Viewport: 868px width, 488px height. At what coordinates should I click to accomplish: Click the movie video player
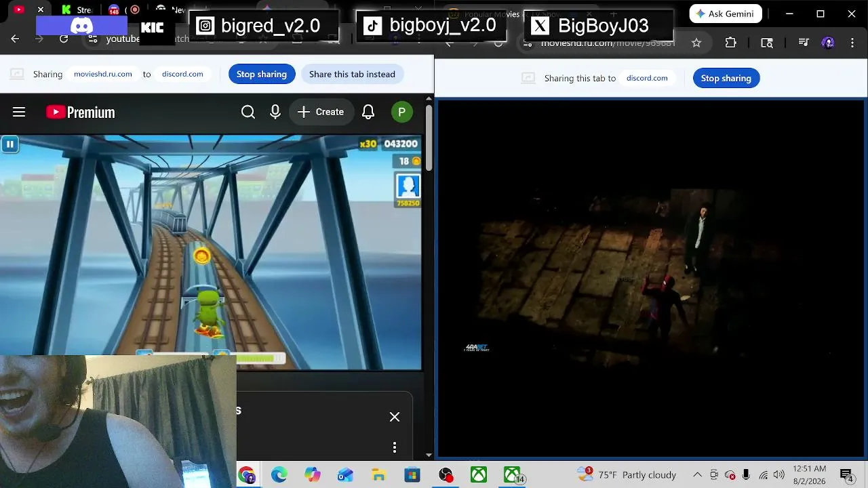click(651, 278)
